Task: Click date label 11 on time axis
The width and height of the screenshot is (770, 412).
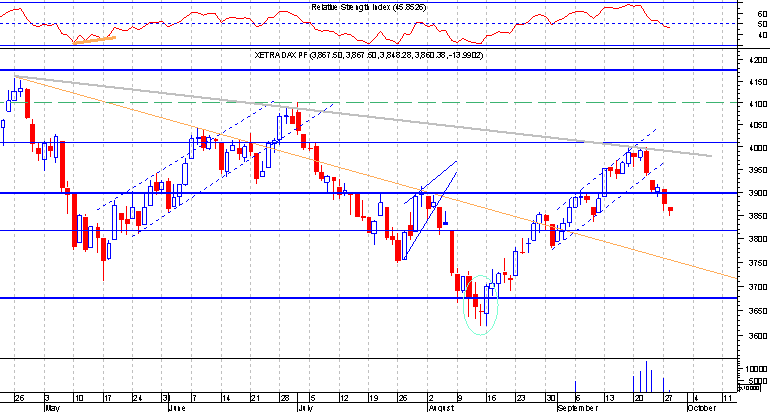Action: pos(727,398)
